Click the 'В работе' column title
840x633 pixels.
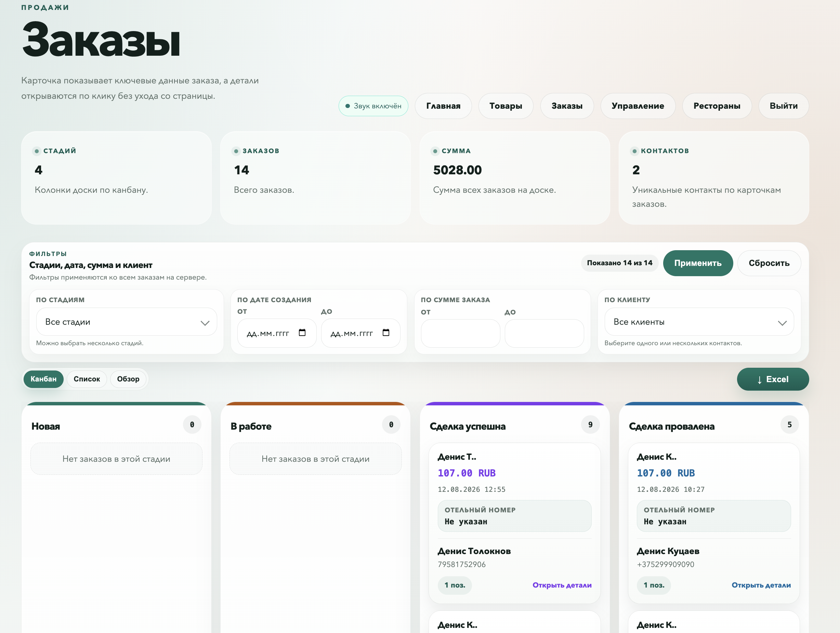251,426
